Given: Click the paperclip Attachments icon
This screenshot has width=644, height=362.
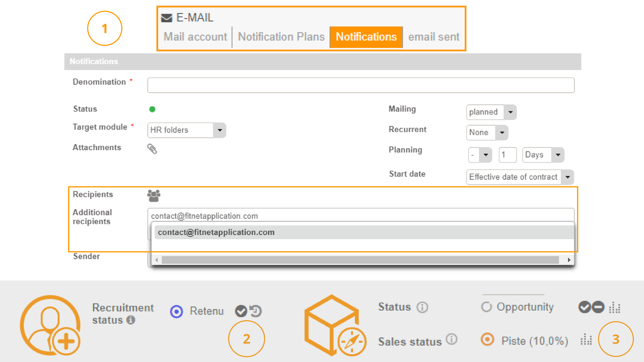Looking at the screenshot, I should tap(152, 149).
